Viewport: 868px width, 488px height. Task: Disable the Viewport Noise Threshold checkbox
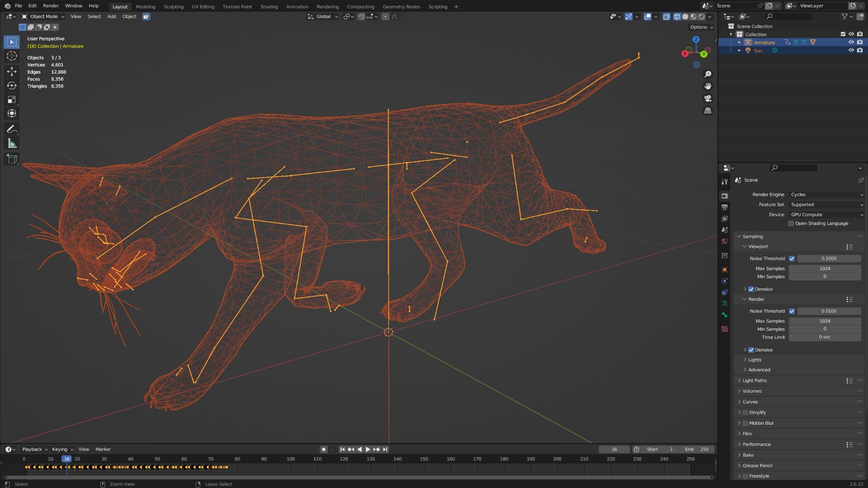pos(792,258)
